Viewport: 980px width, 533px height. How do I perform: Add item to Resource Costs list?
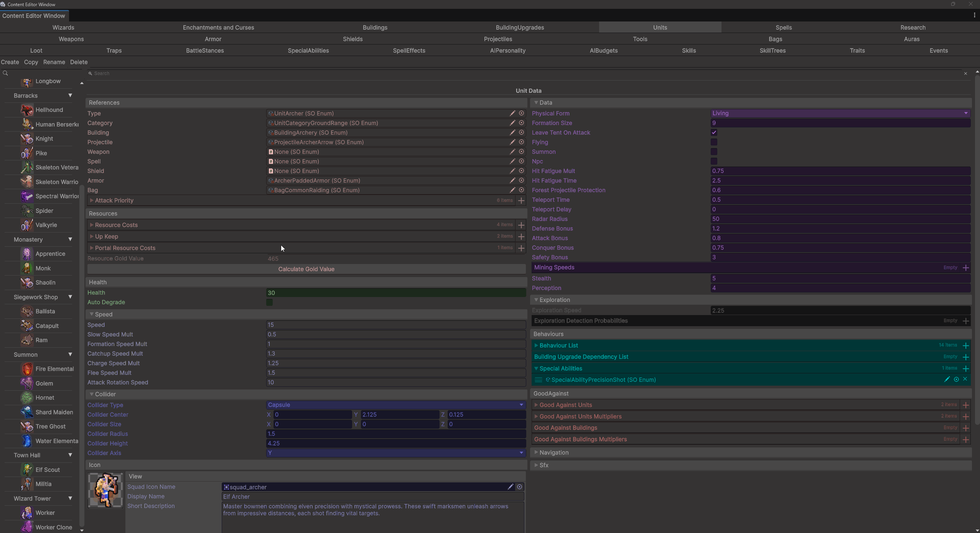click(521, 225)
